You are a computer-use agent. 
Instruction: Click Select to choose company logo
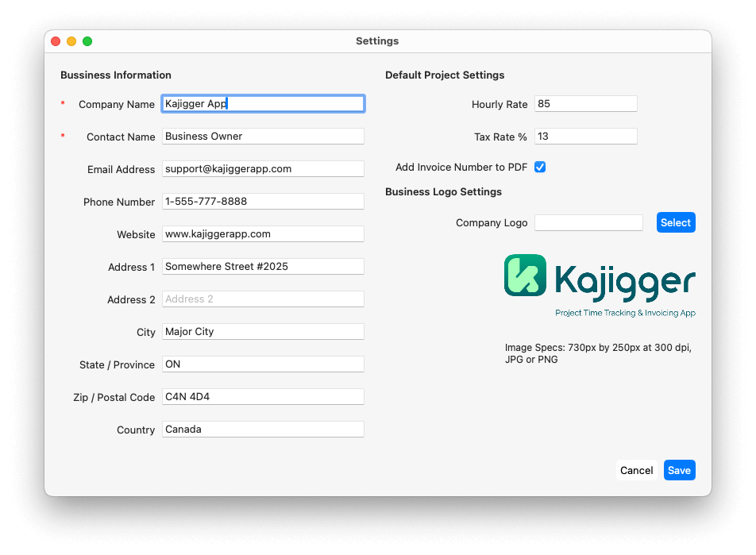[676, 222]
